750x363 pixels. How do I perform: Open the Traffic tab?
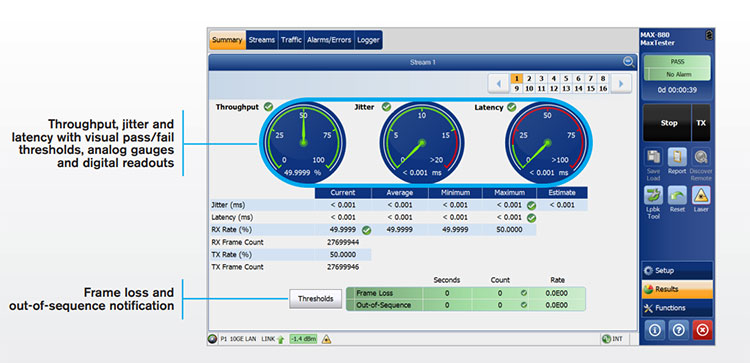click(291, 40)
